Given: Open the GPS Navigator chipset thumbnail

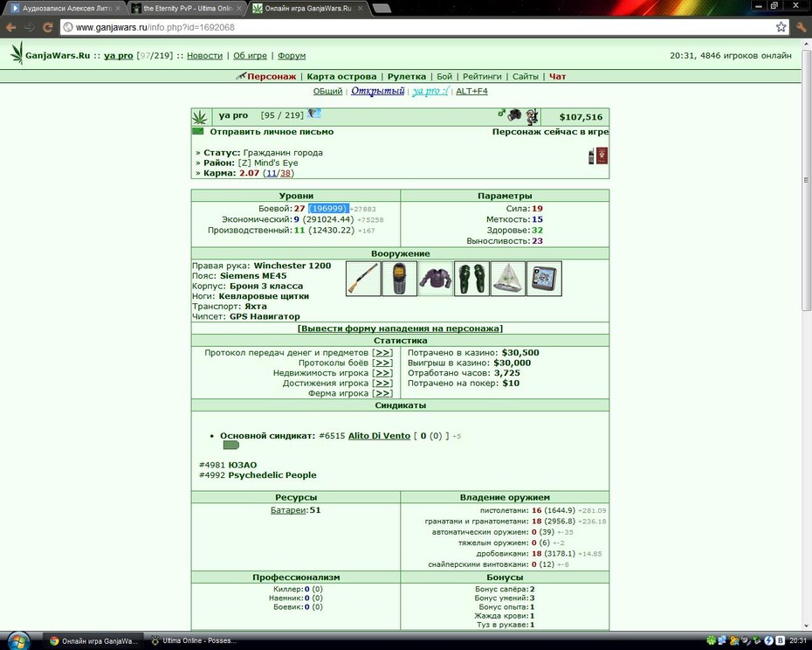Looking at the screenshot, I should (x=544, y=279).
